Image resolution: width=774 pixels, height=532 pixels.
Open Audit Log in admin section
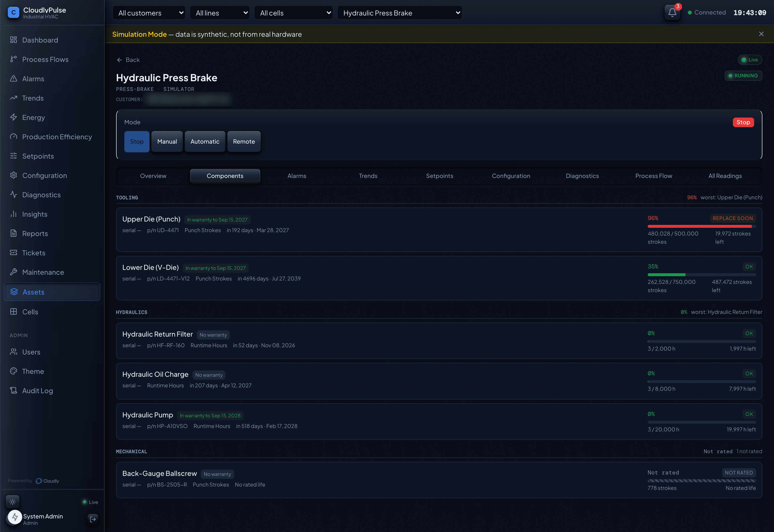click(x=52, y=391)
